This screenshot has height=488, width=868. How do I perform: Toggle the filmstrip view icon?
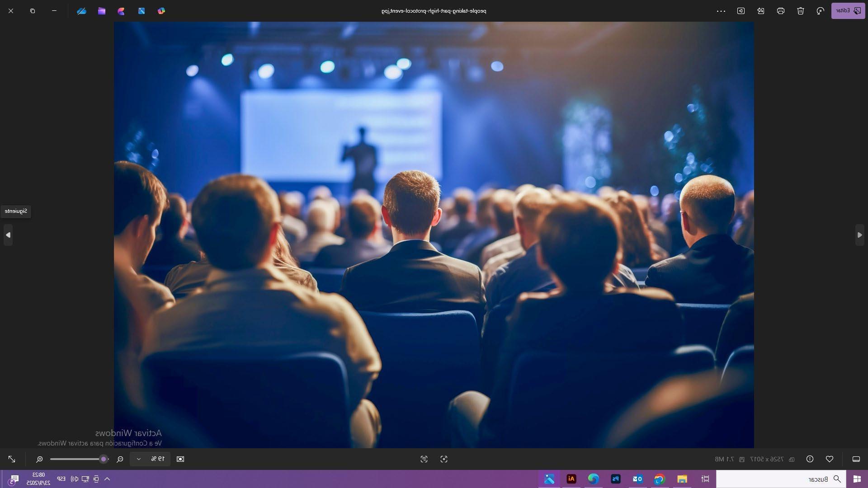[856, 459]
